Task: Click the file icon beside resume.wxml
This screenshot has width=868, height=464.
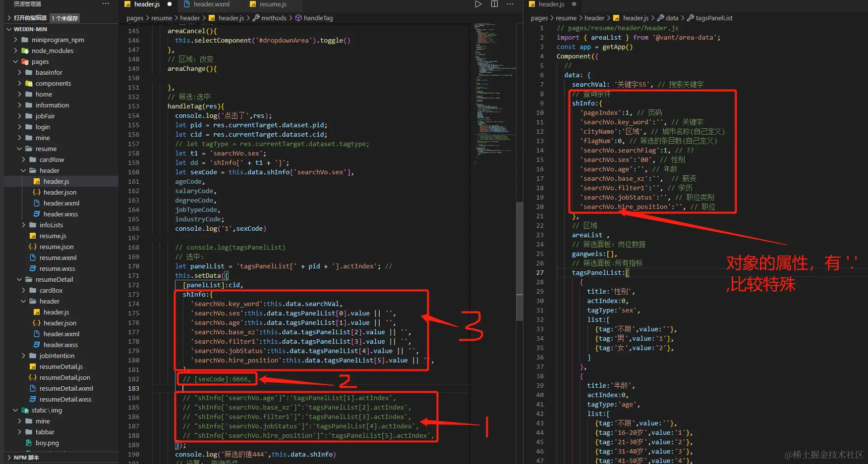Action: pos(33,258)
